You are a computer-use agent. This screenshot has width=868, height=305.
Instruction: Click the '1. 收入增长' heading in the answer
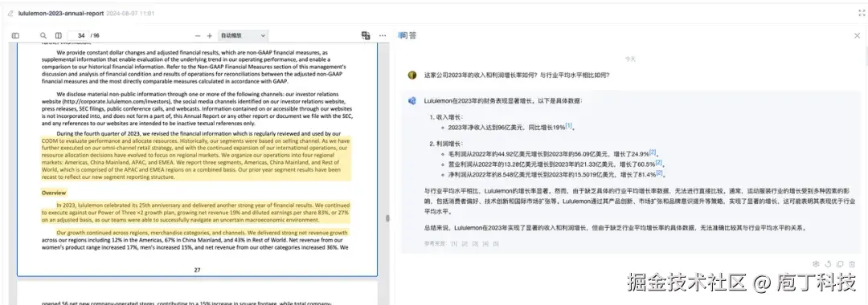pos(446,117)
